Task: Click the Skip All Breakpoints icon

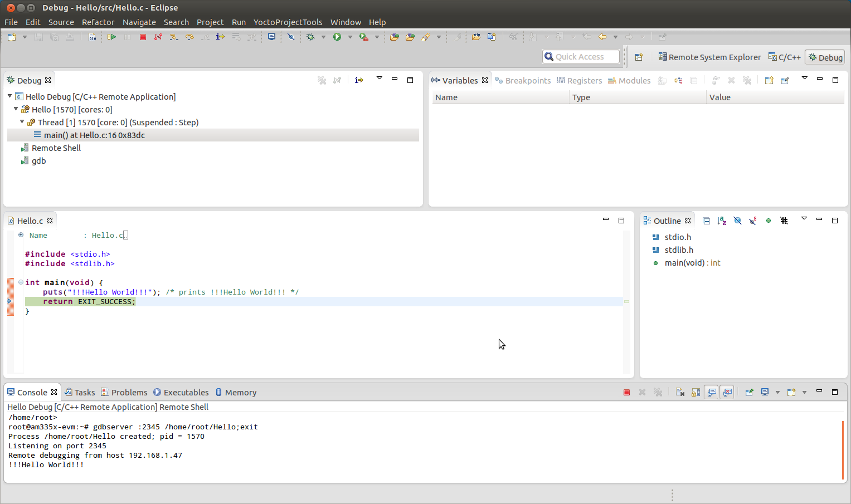Action: 291,37
